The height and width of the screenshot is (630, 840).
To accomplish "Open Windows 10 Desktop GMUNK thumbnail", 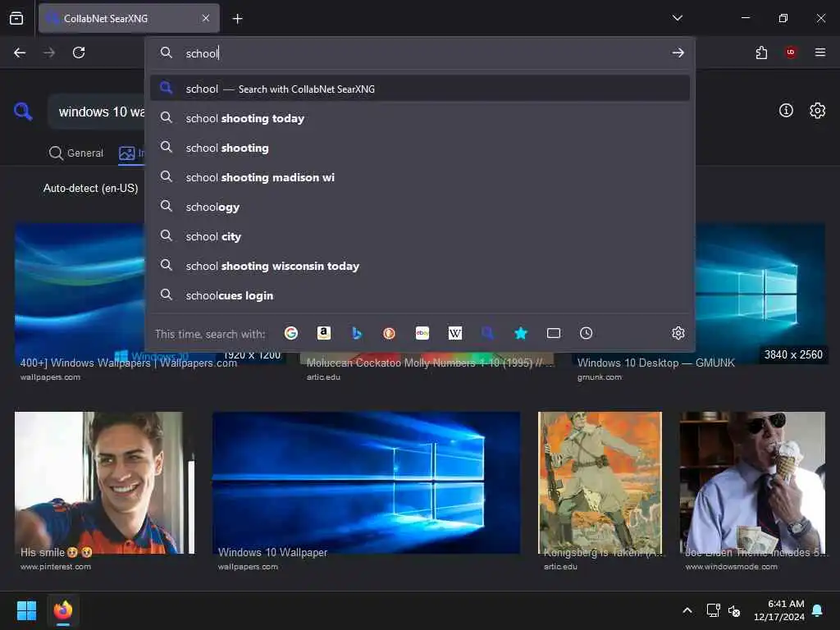I will click(760, 294).
